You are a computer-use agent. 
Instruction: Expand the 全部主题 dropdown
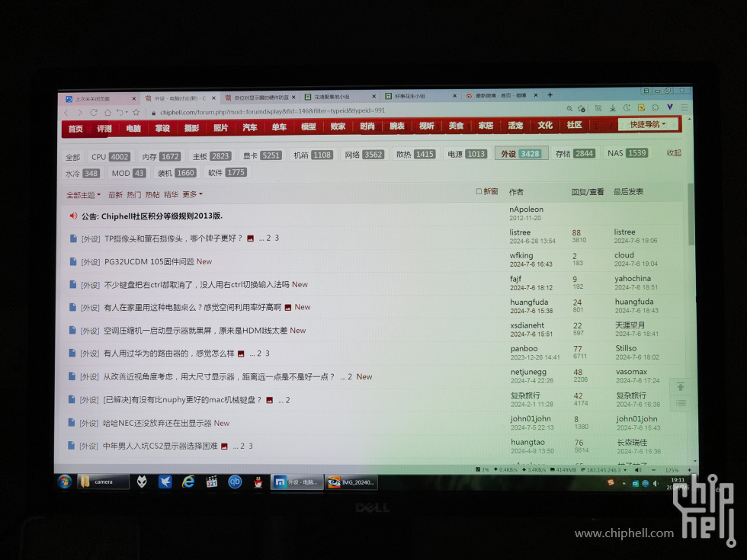coord(83,195)
